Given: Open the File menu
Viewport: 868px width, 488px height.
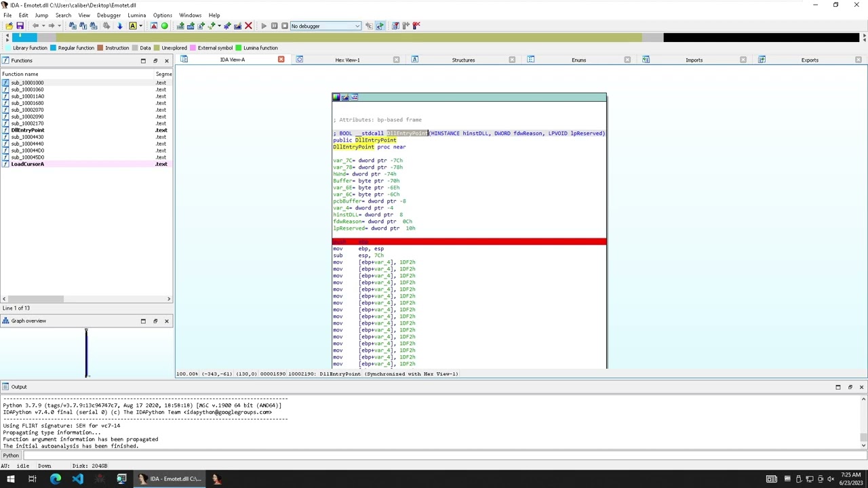Looking at the screenshot, I should [x=7, y=15].
